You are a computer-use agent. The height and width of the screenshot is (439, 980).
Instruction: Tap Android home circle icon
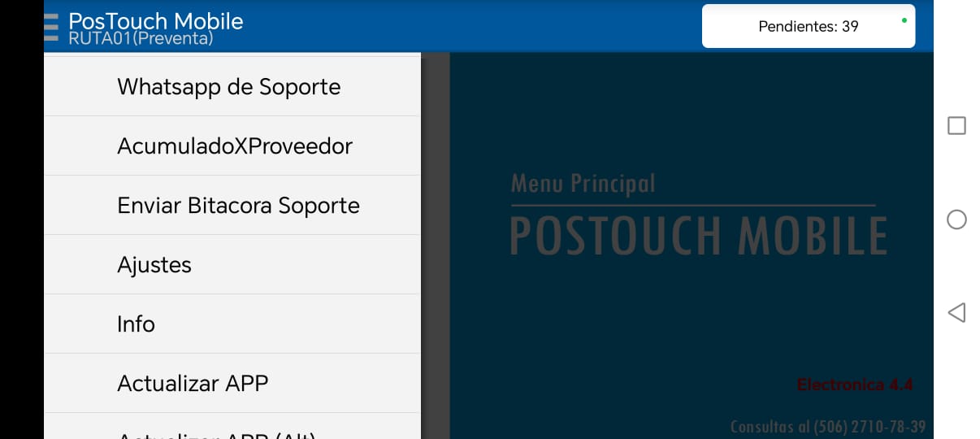[x=957, y=219]
